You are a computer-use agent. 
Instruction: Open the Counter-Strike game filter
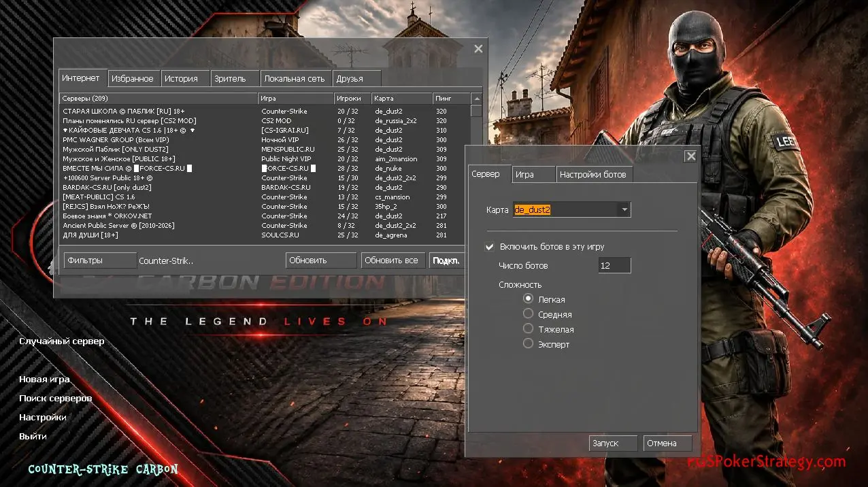[x=166, y=261]
